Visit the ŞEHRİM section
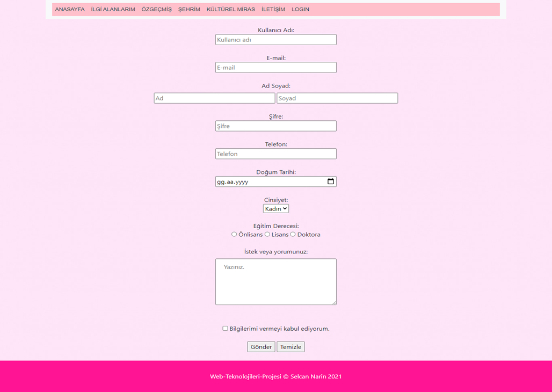 (189, 9)
